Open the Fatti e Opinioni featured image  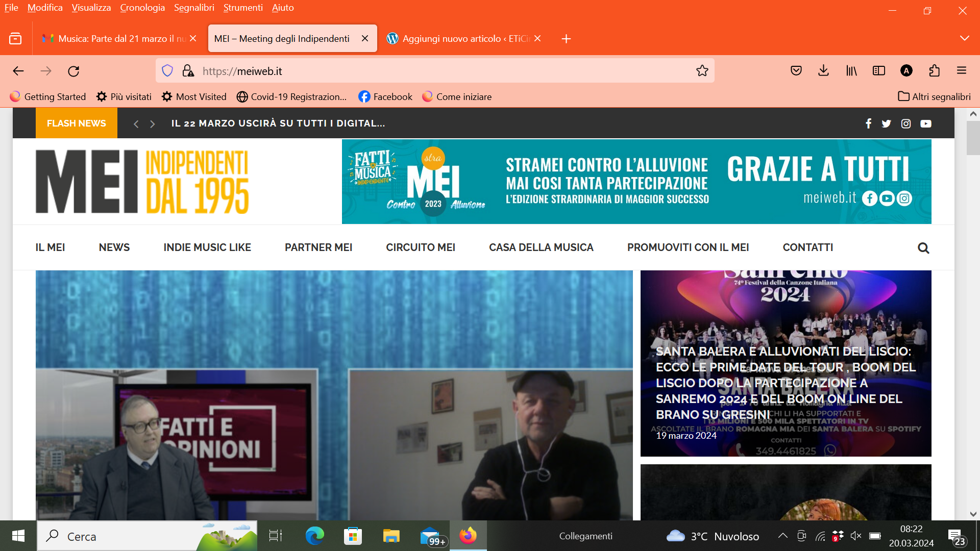[334, 395]
